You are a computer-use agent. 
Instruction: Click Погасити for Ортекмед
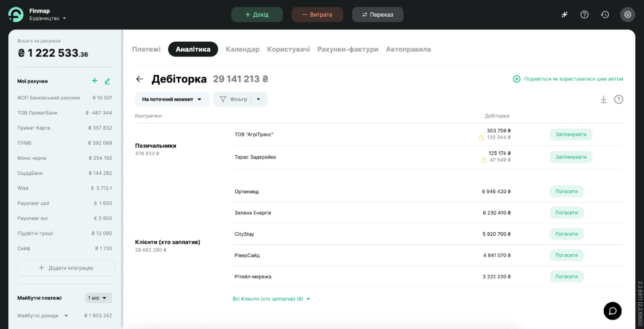[x=567, y=191]
